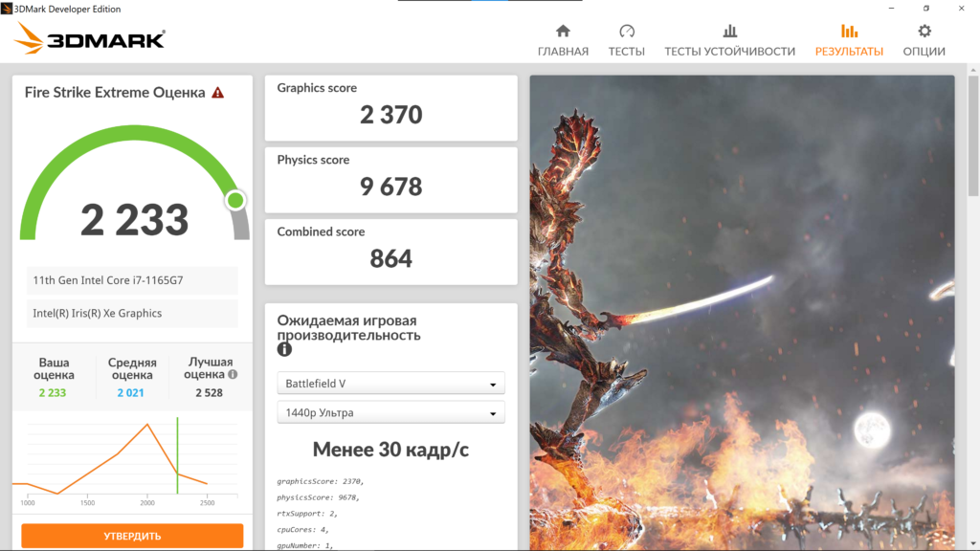Click the Fire Strike artwork image
This screenshot has height=551, width=980.
[743, 313]
